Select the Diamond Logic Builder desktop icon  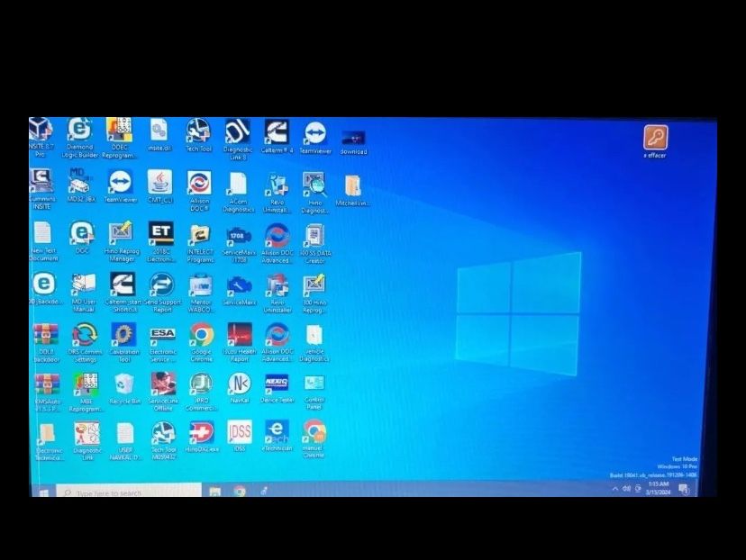click(x=80, y=131)
